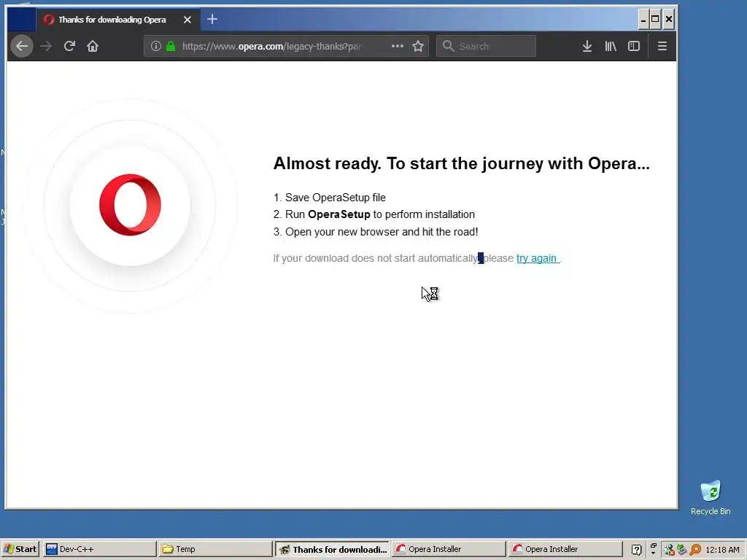This screenshot has height=560, width=747.
Task: Click the forward navigation arrow
Action: (46, 46)
